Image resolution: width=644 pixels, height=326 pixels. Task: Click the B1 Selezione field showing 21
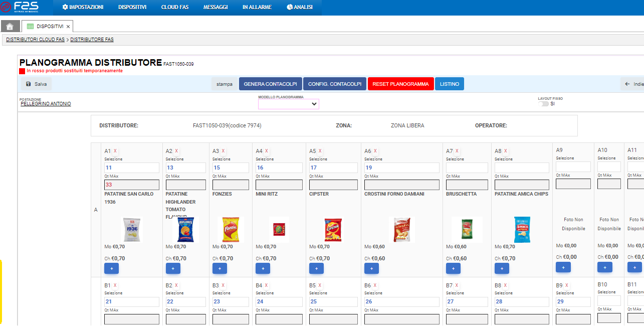[132, 302]
